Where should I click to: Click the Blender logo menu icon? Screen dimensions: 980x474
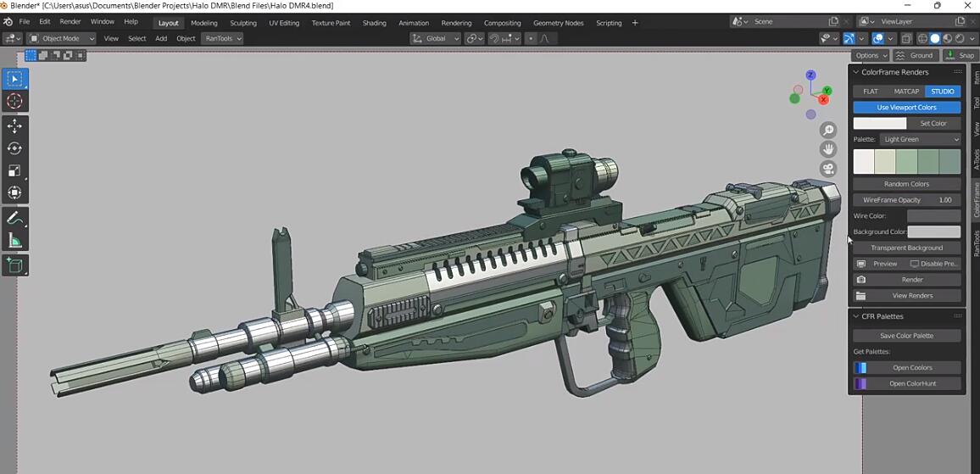coord(8,22)
